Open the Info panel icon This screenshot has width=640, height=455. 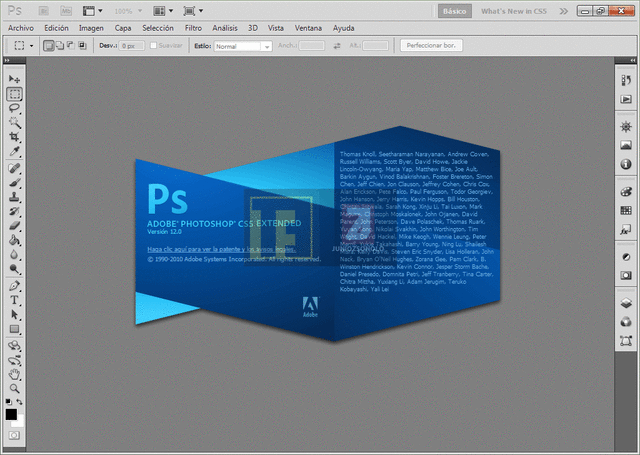(626, 164)
